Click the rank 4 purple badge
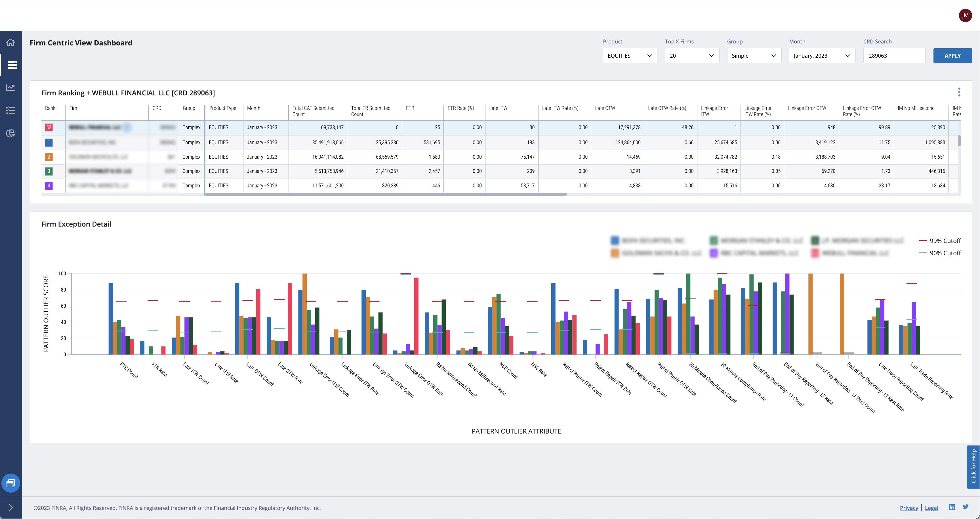The height and width of the screenshot is (519, 980). click(49, 186)
